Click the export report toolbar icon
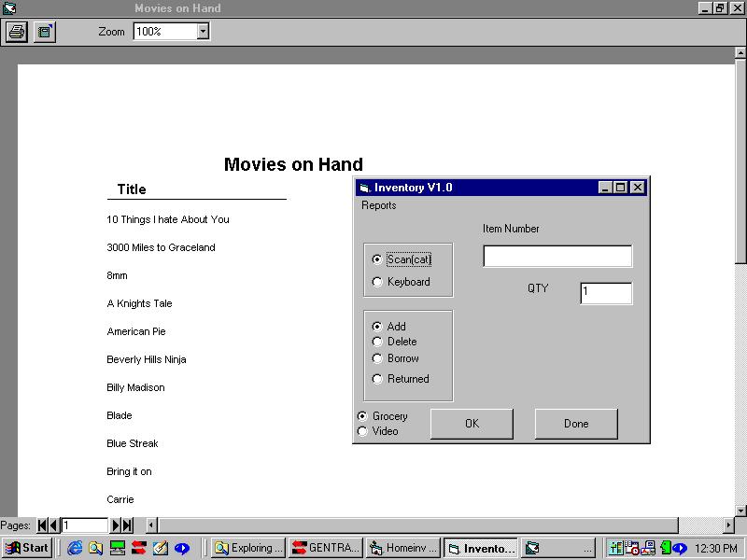 pyautogui.click(x=44, y=32)
